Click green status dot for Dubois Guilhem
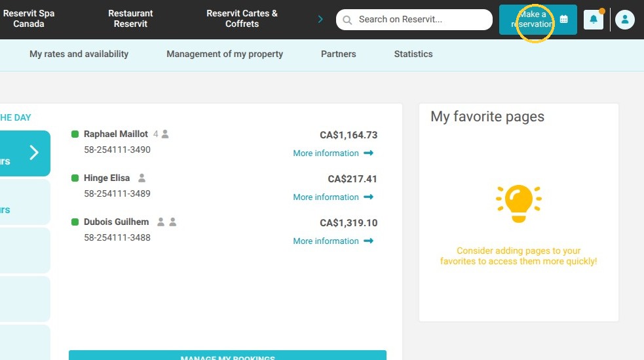The width and height of the screenshot is (644, 360). pos(75,222)
